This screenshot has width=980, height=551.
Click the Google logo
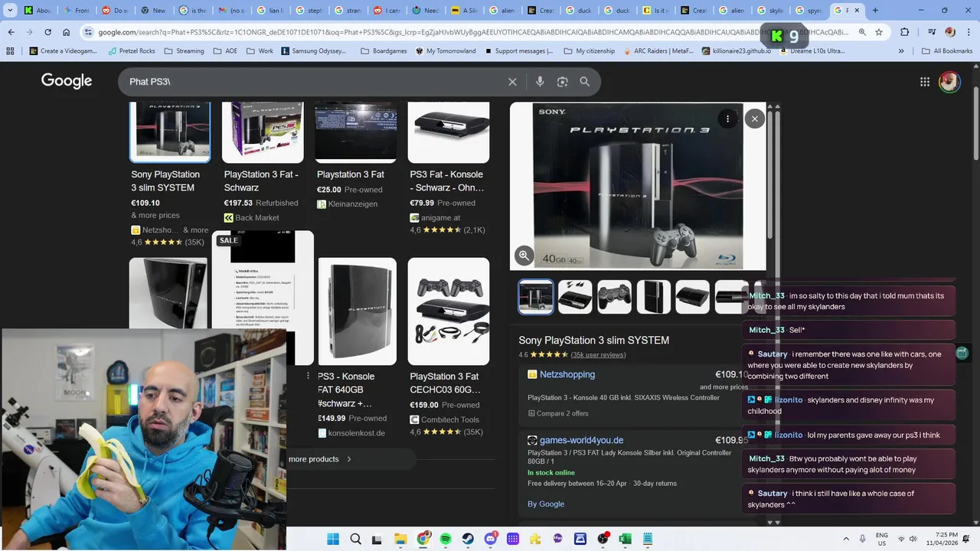pyautogui.click(x=67, y=81)
